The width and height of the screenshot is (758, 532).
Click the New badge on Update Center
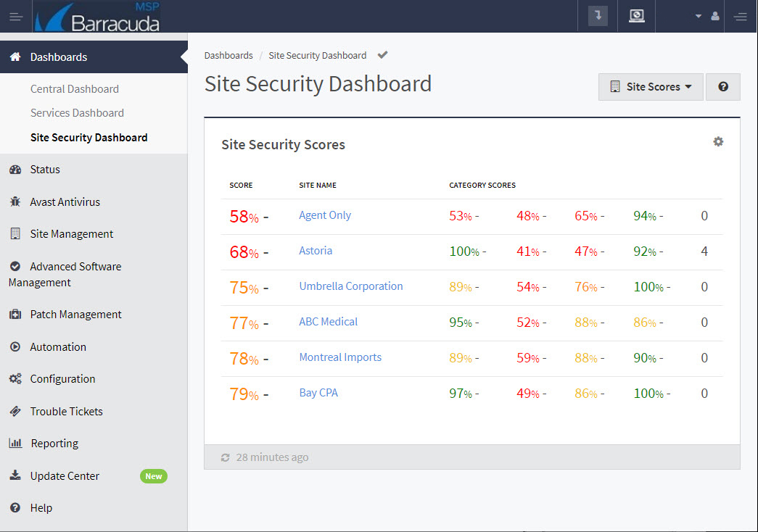(154, 476)
